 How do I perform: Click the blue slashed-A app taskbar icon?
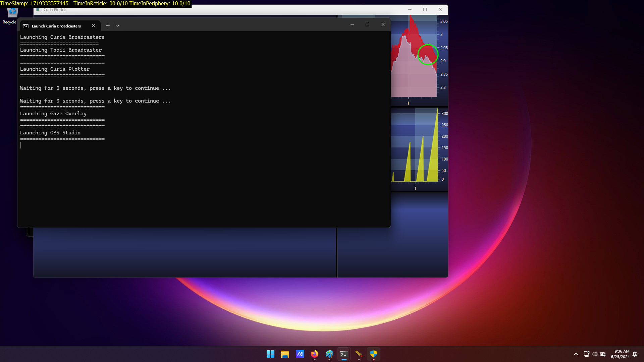pos(300,354)
